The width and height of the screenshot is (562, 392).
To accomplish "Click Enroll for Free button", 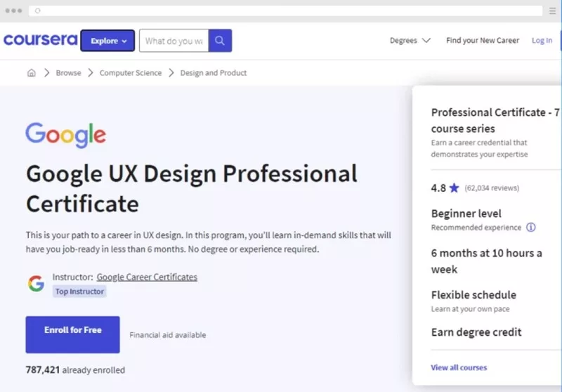I will 73,334.
